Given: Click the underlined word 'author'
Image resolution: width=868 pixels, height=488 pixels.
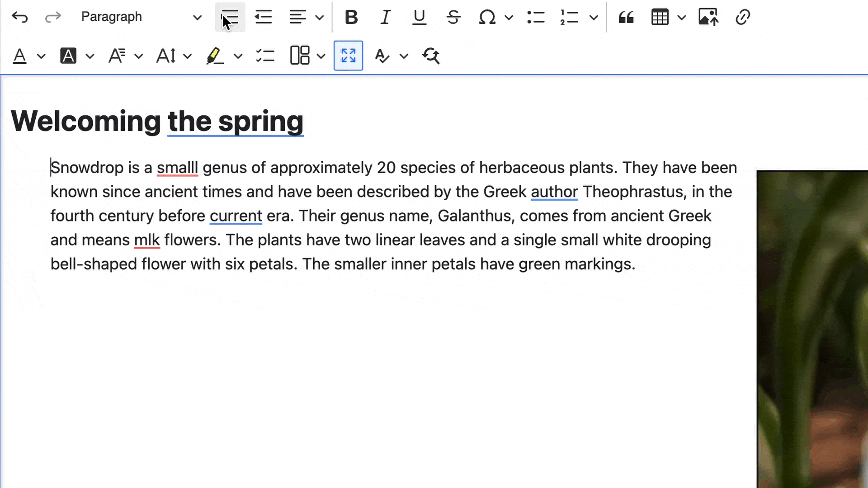Looking at the screenshot, I should coord(554,192).
